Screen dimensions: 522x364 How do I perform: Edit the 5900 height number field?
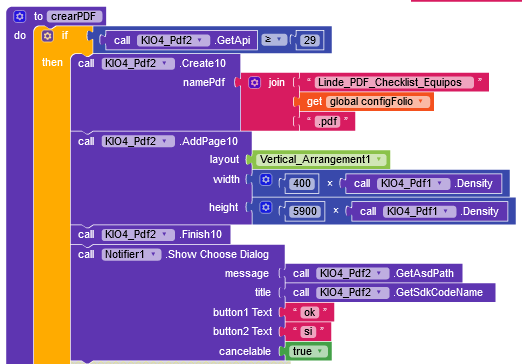coord(305,211)
